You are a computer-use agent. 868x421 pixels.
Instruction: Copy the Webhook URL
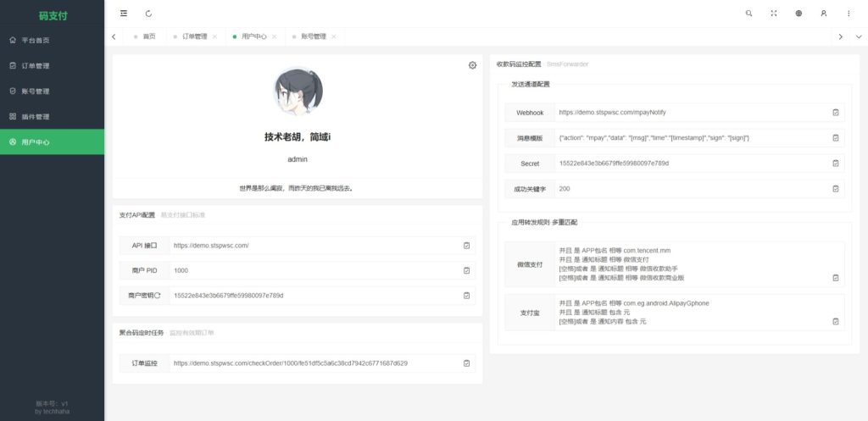coord(836,113)
